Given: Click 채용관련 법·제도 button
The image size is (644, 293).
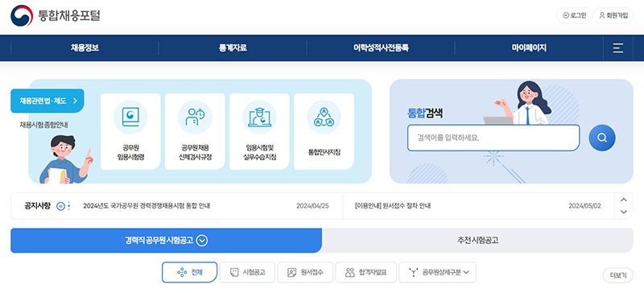Looking at the screenshot, I should point(47,101).
